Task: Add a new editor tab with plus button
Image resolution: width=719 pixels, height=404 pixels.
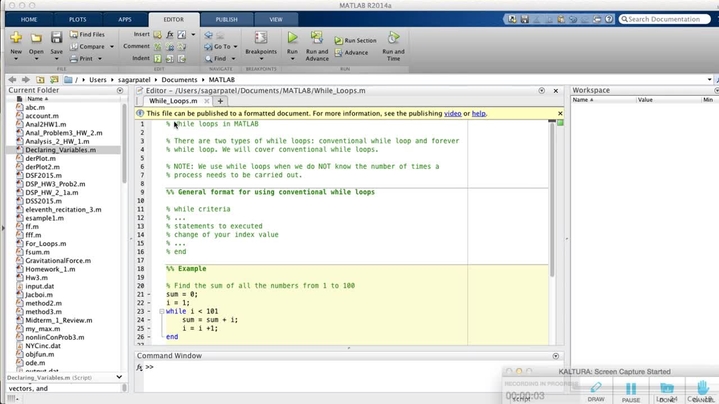Action: (x=220, y=101)
